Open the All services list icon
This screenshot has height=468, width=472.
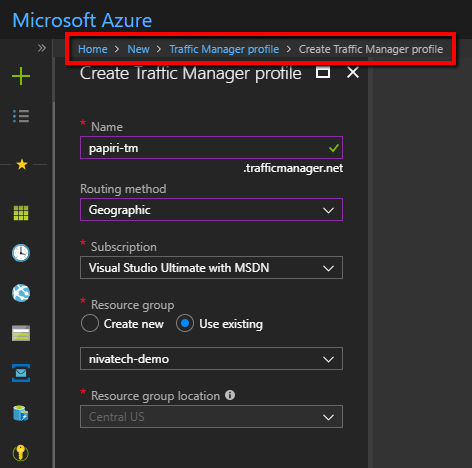coord(21,116)
